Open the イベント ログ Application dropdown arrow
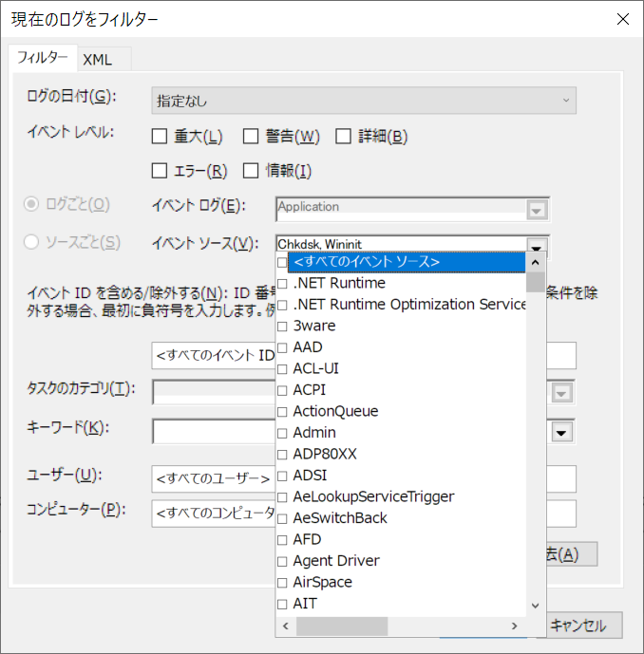The width and height of the screenshot is (644, 654). coord(537,210)
